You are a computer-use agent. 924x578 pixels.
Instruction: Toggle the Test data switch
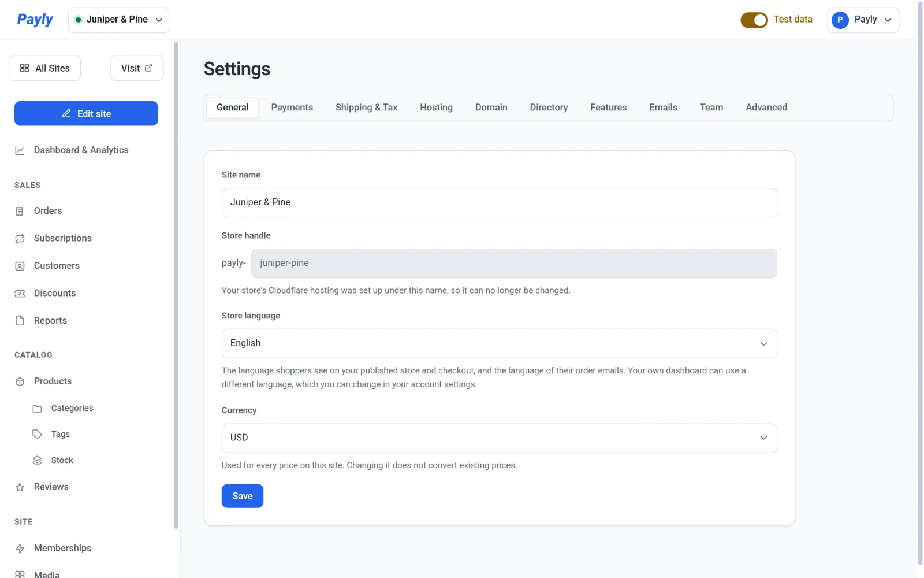pos(754,20)
